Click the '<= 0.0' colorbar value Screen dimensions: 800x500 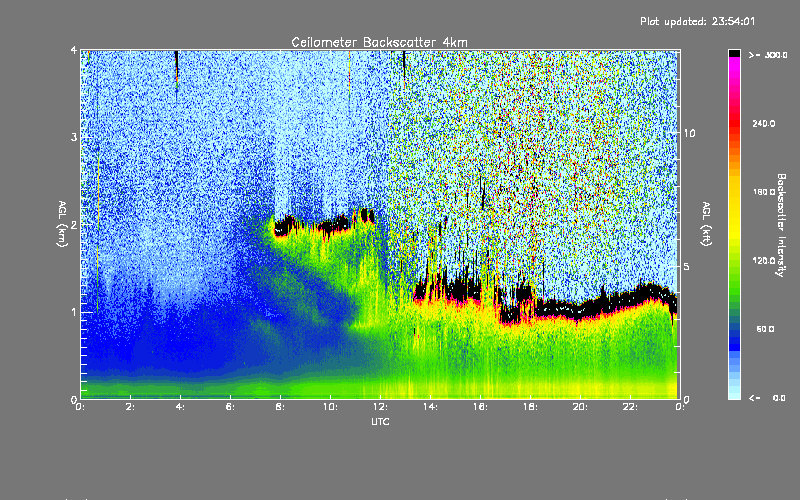point(767,398)
